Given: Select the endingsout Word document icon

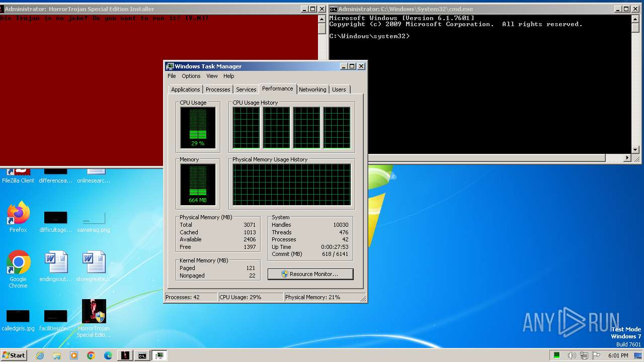Looking at the screenshot, I should click(56, 266).
